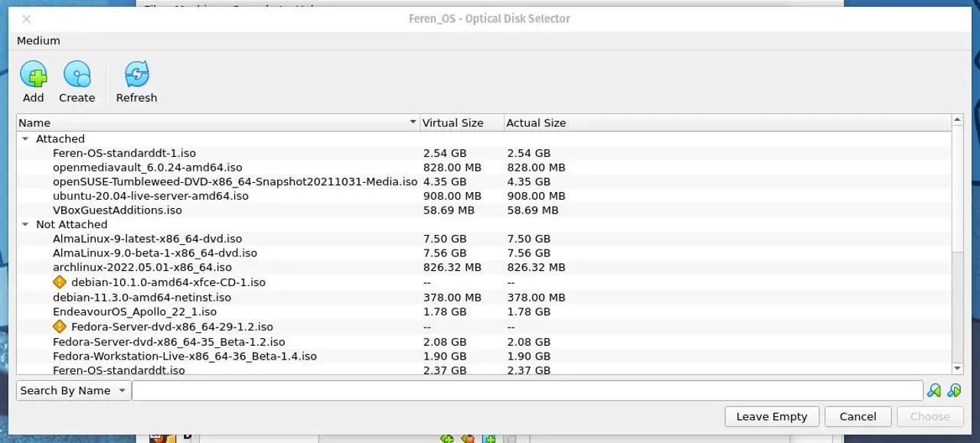Click the Refresh media list icon

point(136,75)
